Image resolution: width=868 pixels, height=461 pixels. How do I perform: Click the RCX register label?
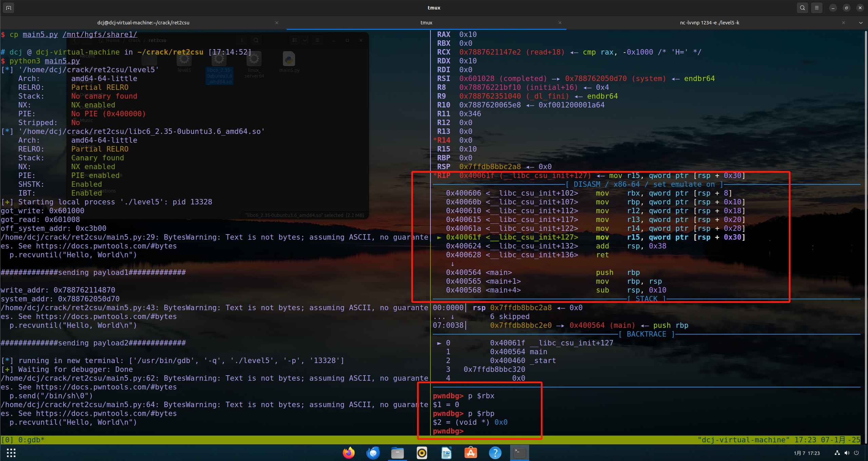(444, 52)
